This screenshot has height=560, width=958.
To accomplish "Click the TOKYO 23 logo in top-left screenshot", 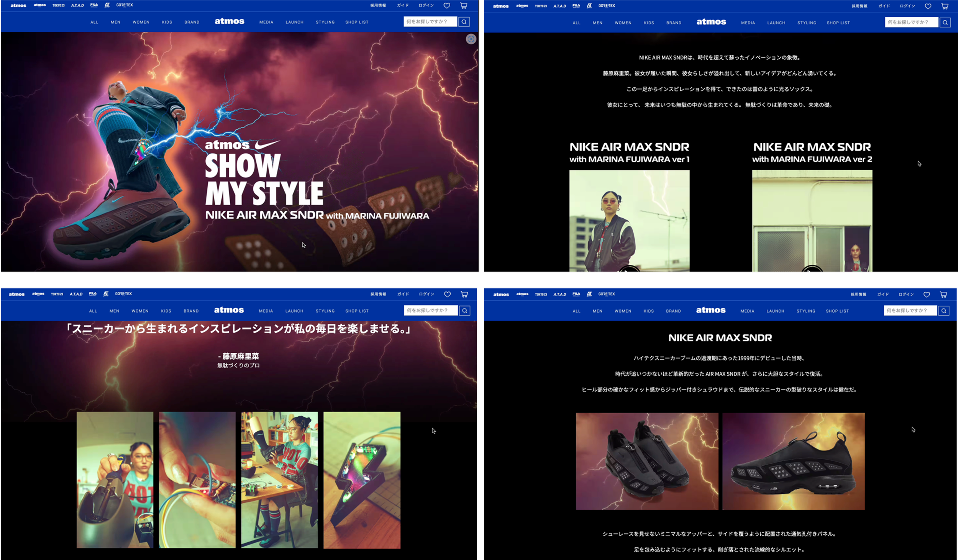I will (58, 5).
